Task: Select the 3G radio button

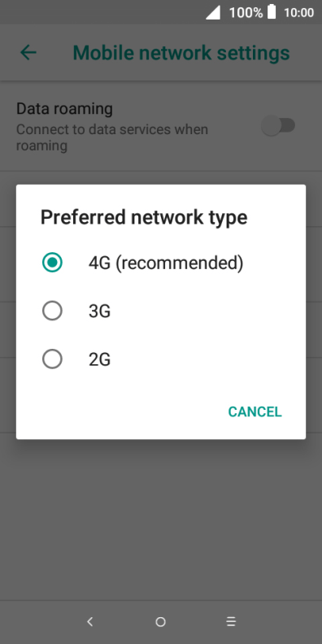Action: coord(52,311)
